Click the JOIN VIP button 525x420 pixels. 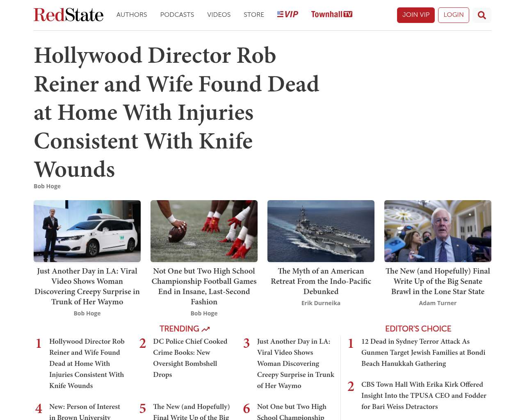415,15
